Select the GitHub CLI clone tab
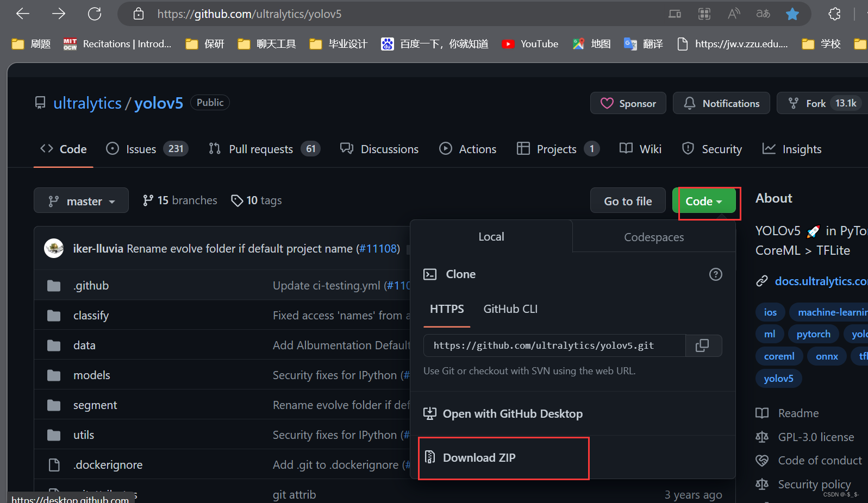The width and height of the screenshot is (868, 503). (510, 309)
